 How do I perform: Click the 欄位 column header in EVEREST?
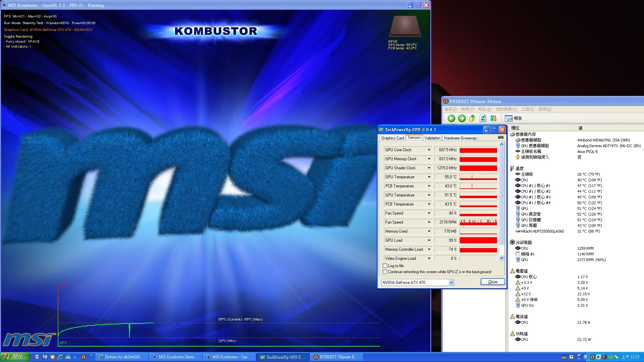click(542, 128)
